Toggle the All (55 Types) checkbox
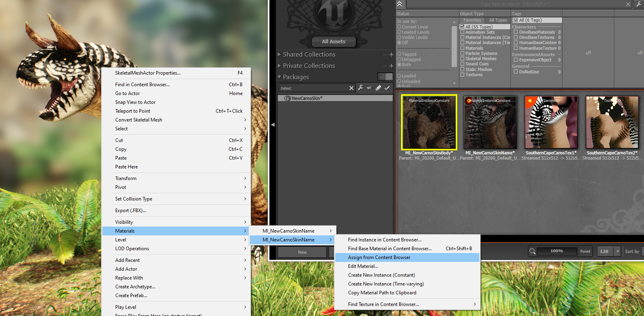Viewport: 644px width, 316px height. [463, 27]
